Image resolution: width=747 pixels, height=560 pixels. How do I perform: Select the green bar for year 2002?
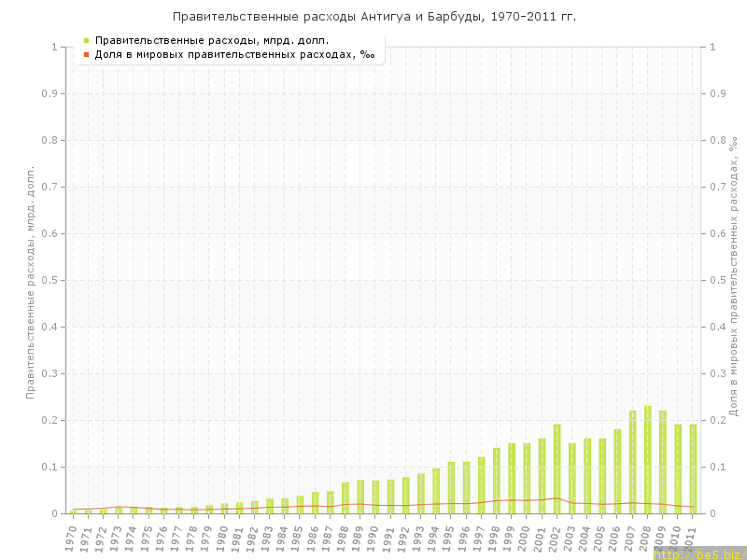point(557,469)
